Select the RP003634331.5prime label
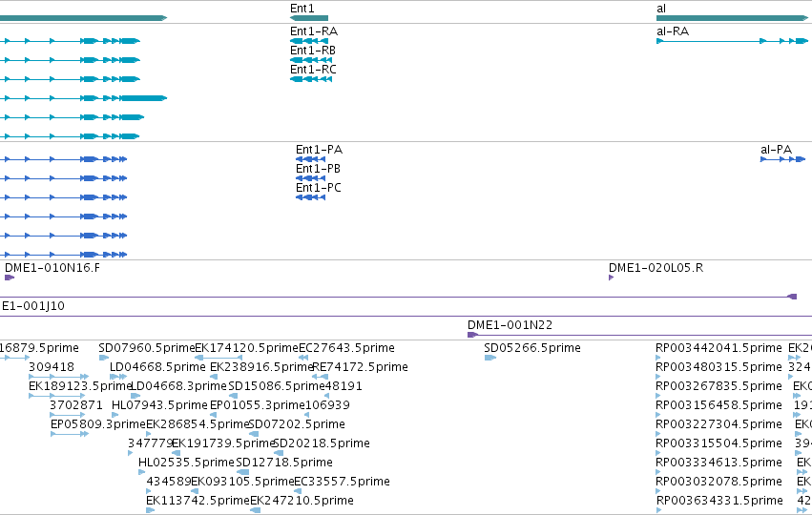The image size is (812, 515). coord(719,501)
